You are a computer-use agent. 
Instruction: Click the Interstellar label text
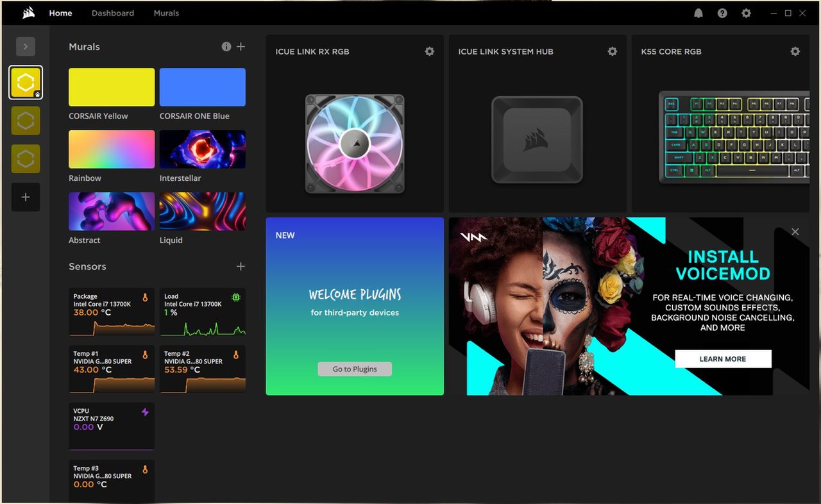click(x=180, y=178)
